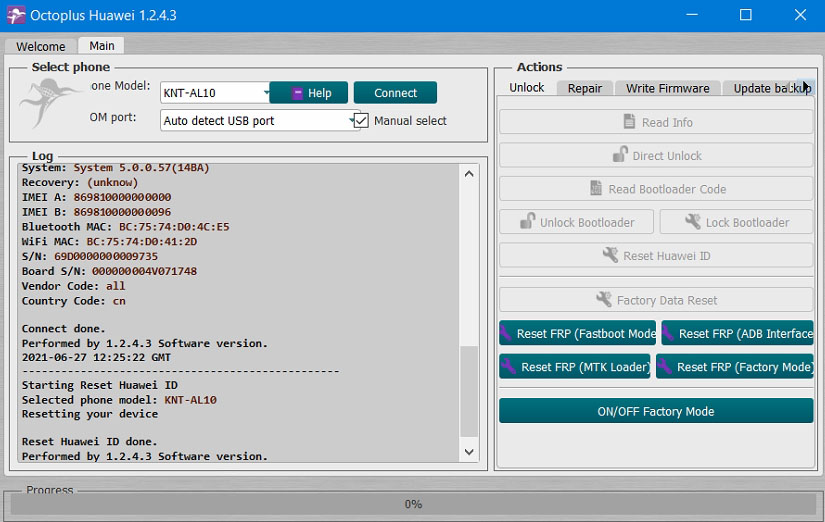Switch to the Welcome tab
The width and height of the screenshot is (825, 522).
coord(41,46)
